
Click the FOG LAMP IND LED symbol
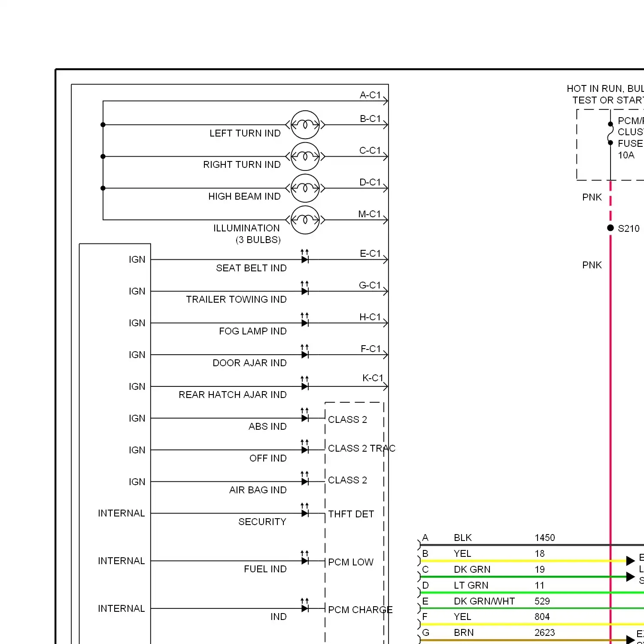(305, 320)
